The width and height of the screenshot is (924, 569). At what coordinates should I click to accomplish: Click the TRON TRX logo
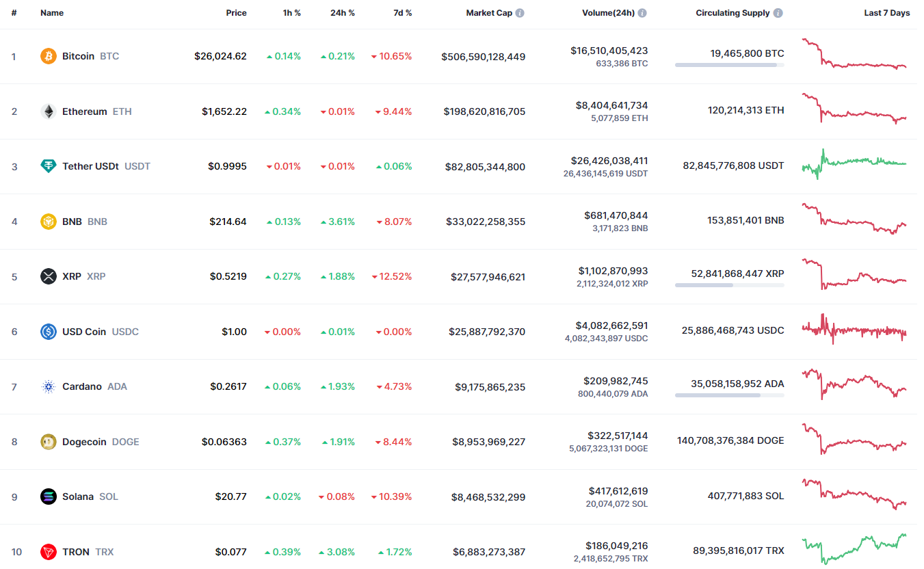coord(48,551)
